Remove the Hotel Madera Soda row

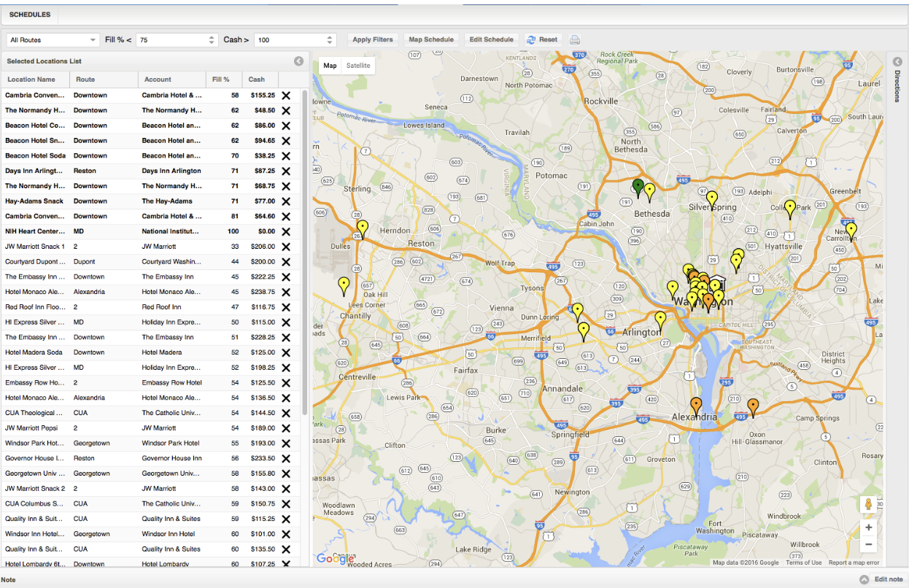[x=286, y=352]
